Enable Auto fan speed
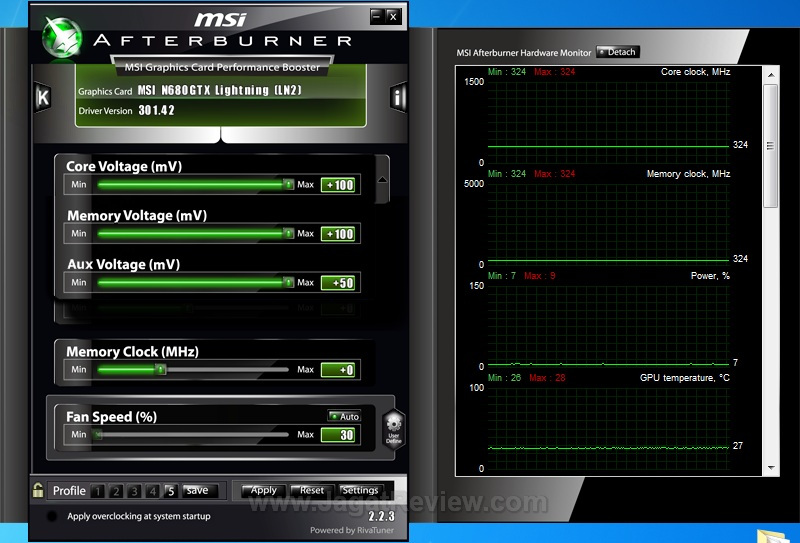 [344, 416]
